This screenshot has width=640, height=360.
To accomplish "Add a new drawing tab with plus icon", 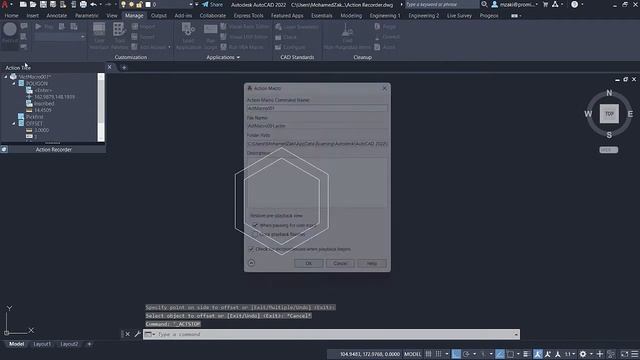I will pyautogui.click(x=124, y=68).
